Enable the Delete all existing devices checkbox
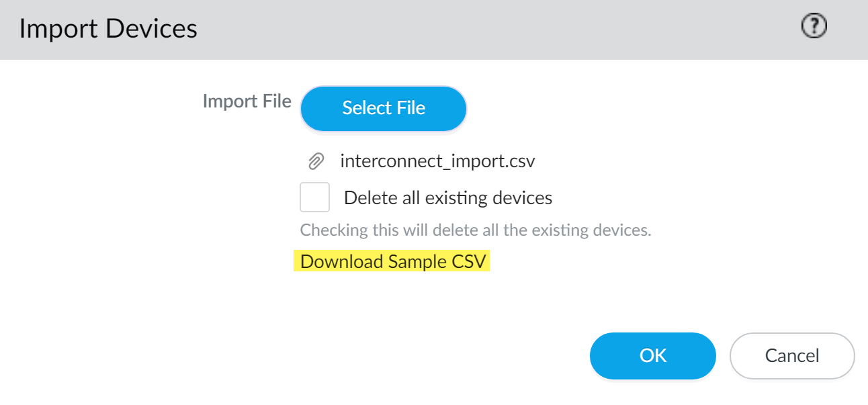 coord(314,197)
